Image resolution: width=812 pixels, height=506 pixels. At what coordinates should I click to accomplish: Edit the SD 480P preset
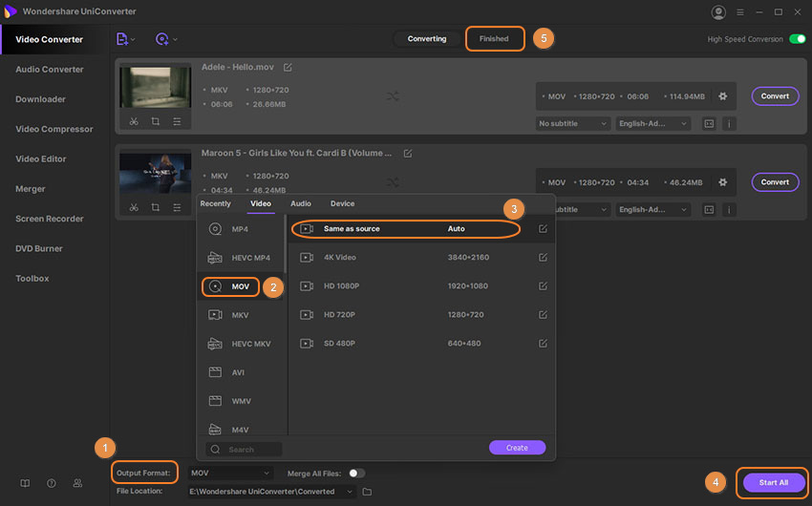coord(543,343)
